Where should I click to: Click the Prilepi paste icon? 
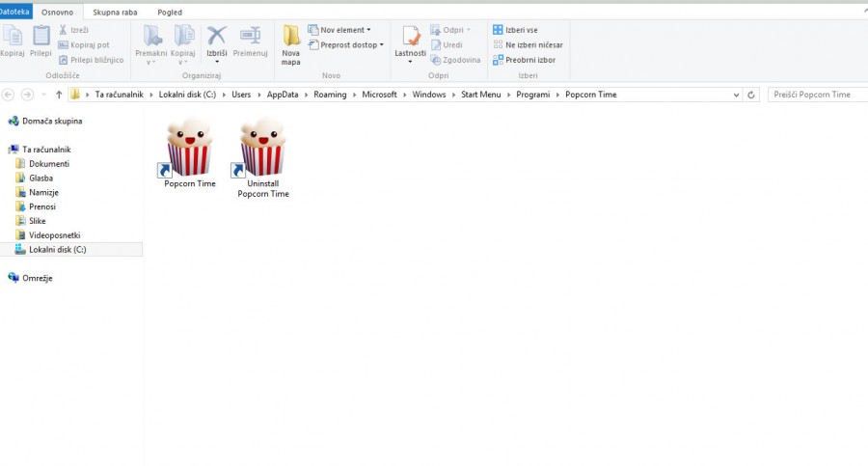[41, 37]
